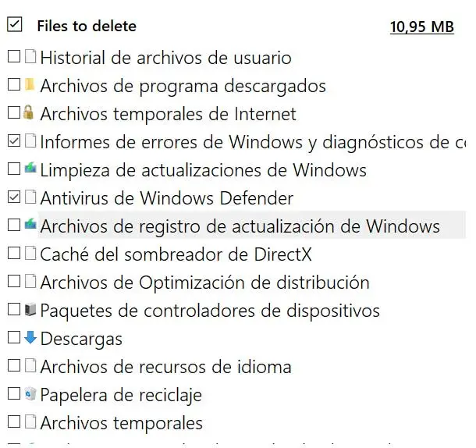This screenshot has width=476, height=448.
Task: Click the Files to delete heading
Action: pyautogui.click(x=86, y=26)
